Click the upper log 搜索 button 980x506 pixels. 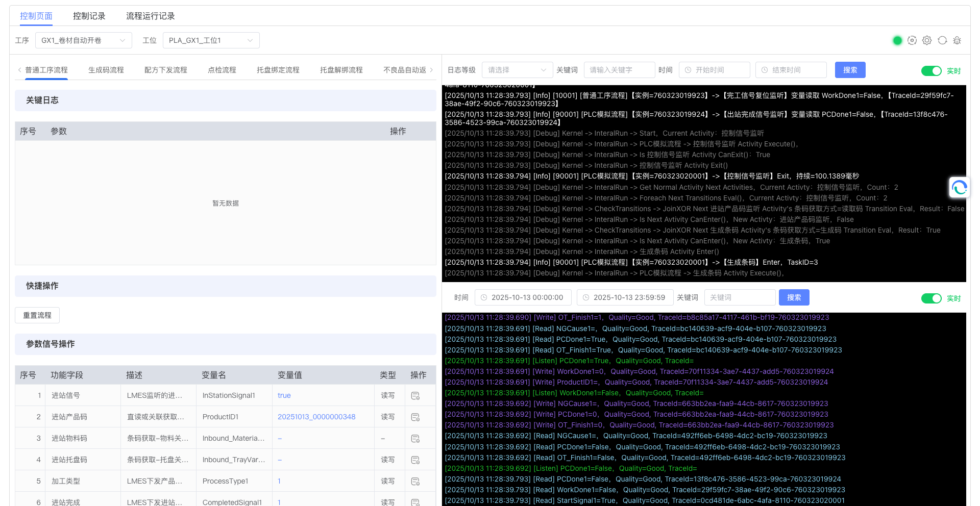850,70
